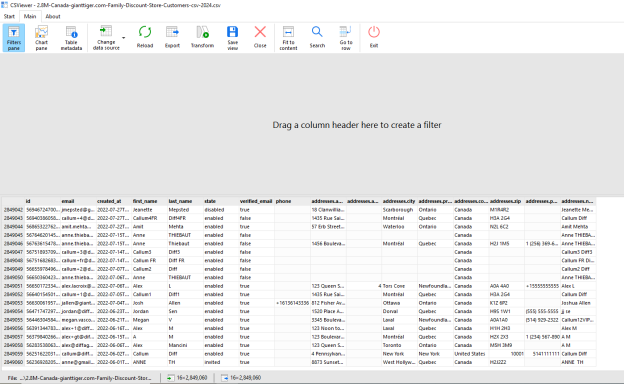The image size is (624, 384).
Task: Click zip cell M1R4R2
Action: coord(507,210)
